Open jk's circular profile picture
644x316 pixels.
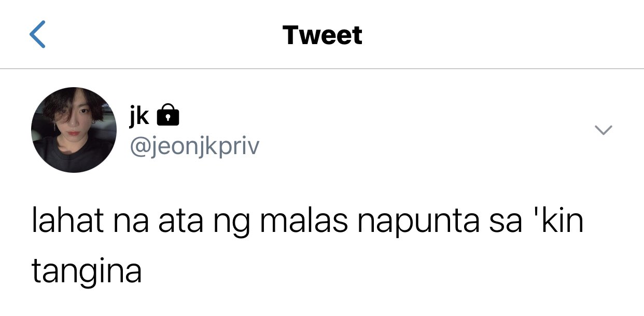tap(74, 130)
